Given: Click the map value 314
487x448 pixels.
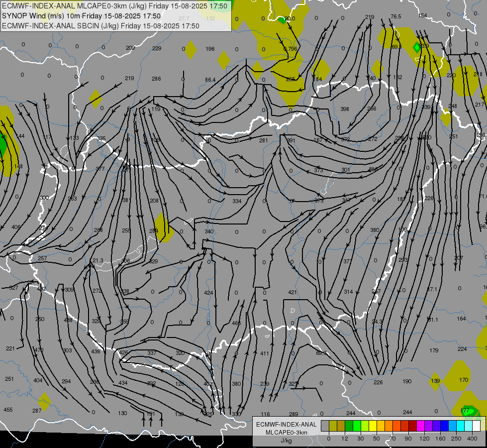Looking at the screenshot, I should [x=349, y=292].
